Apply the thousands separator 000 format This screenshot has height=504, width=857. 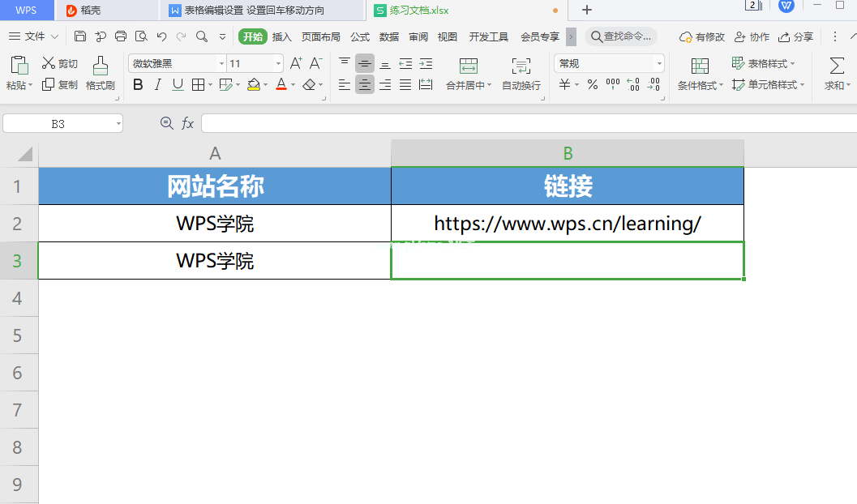tap(613, 84)
